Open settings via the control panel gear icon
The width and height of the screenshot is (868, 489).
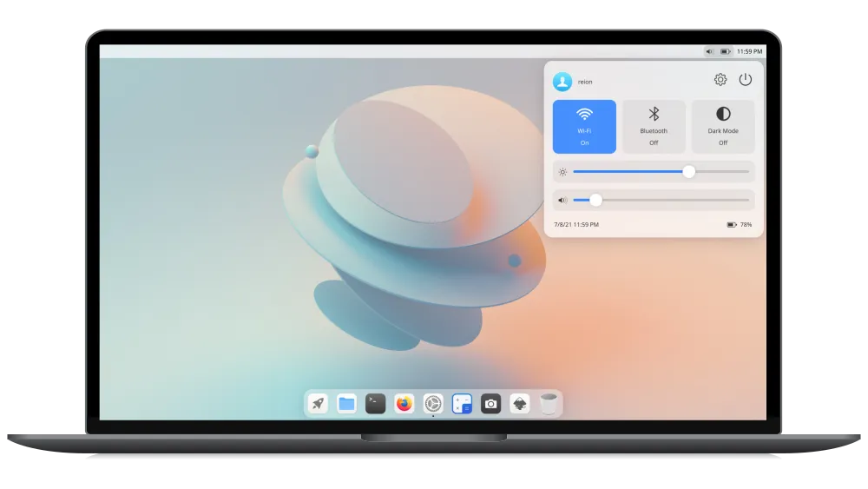(720, 80)
